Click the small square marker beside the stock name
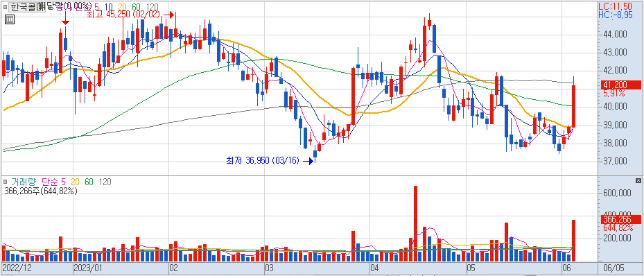The image size is (644, 276). pos(5,6)
